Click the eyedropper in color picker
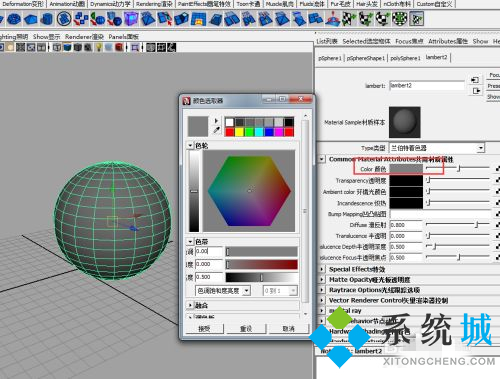Screen dimensions: 500x379 click(x=217, y=130)
